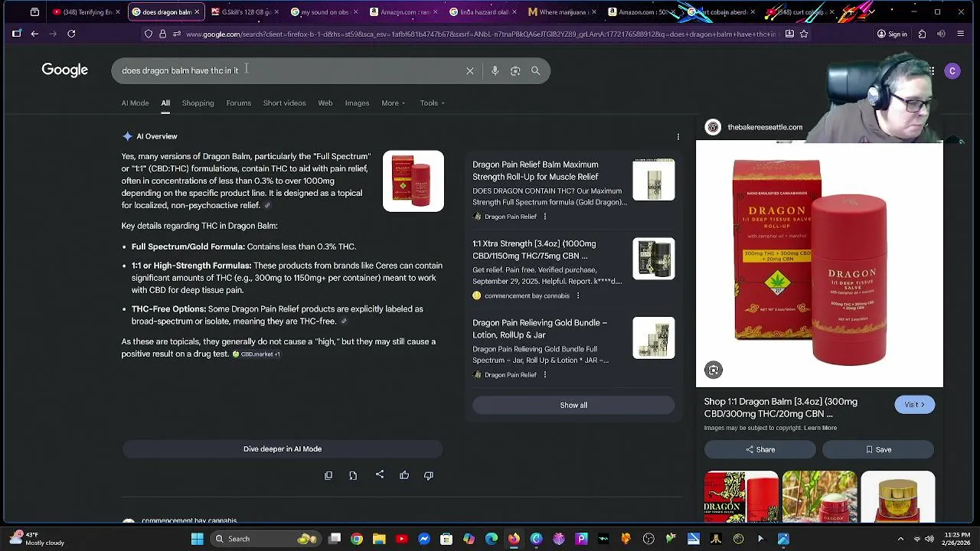980x551 pixels.
Task: Open YouTube app from the taskbar
Action: pyautogui.click(x=401, y=539)
